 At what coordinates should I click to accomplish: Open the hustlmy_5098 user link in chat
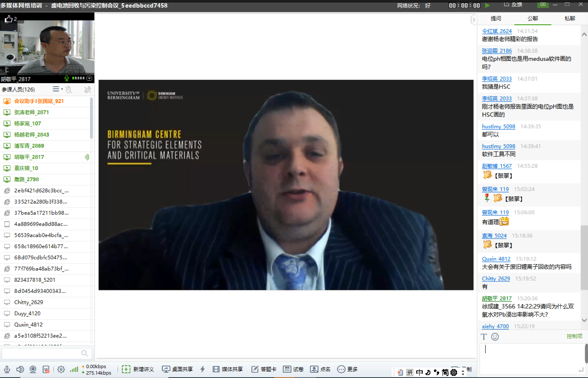point(498,127)
